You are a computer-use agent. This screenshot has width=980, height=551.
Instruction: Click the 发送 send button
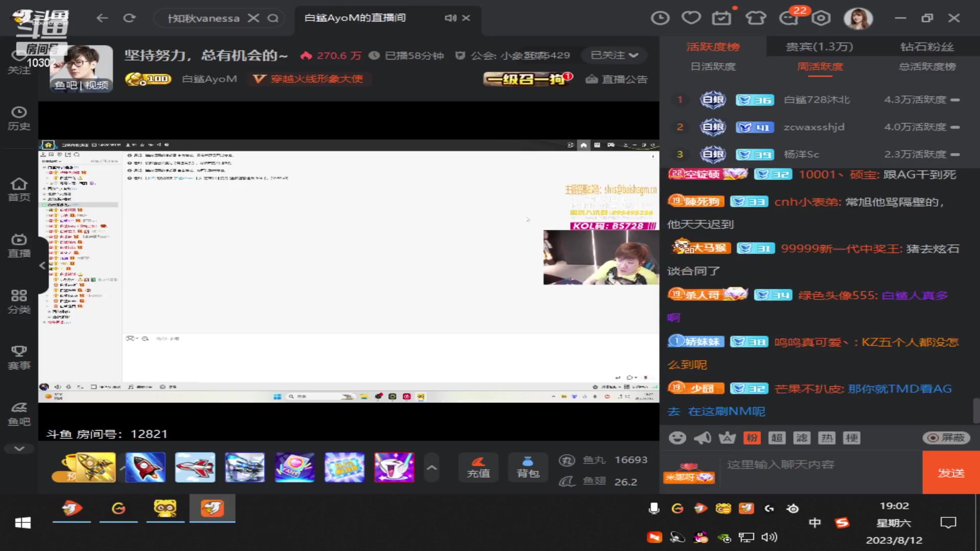tap(951, 472)
